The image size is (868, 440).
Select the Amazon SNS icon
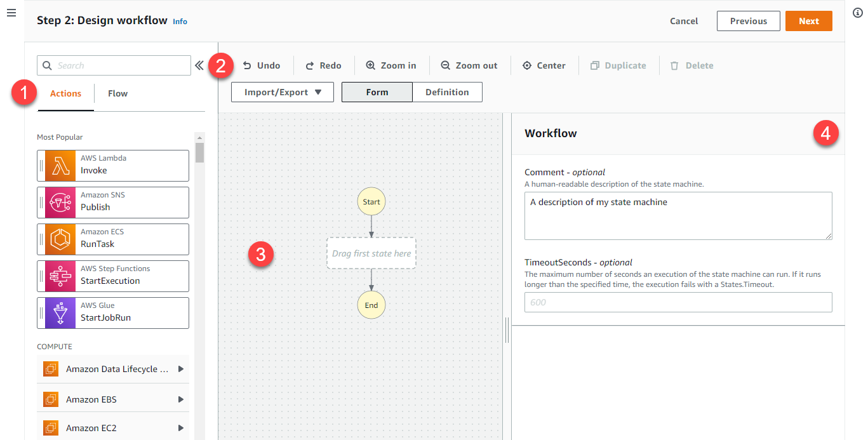(61, 203)
